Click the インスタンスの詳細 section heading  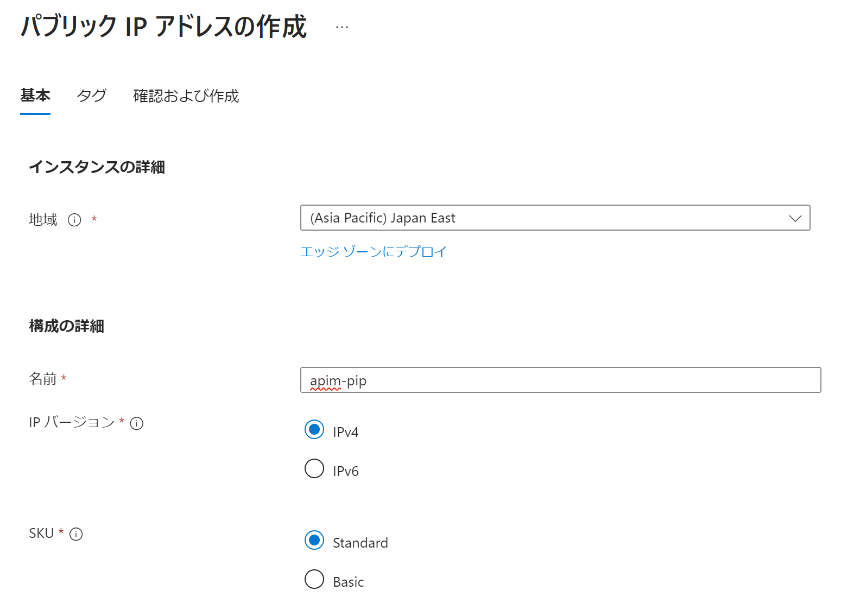[97, 167]
